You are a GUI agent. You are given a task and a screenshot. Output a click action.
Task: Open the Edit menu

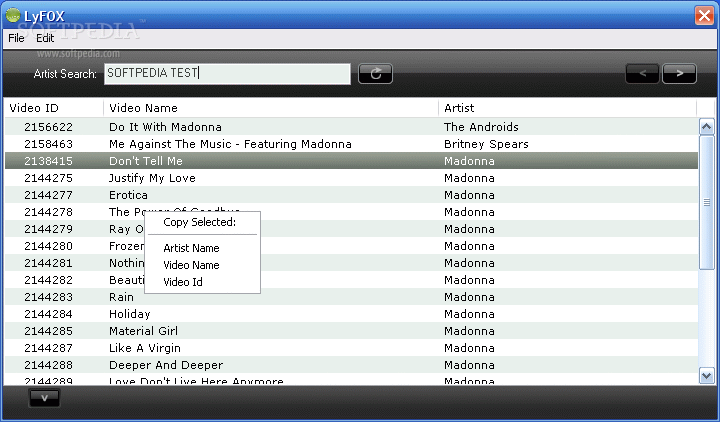click(x=45, y=38)
